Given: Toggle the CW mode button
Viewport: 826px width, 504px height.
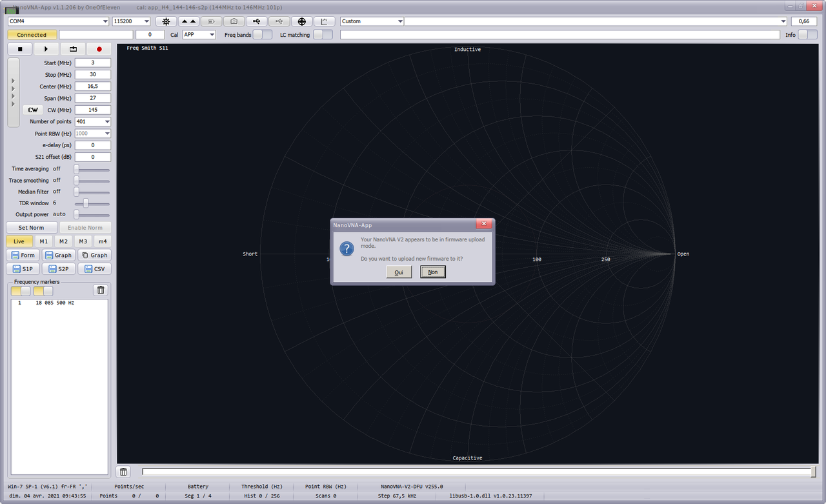Looking at the screenshot, I should pyautogui.click(x=33, y=110).
